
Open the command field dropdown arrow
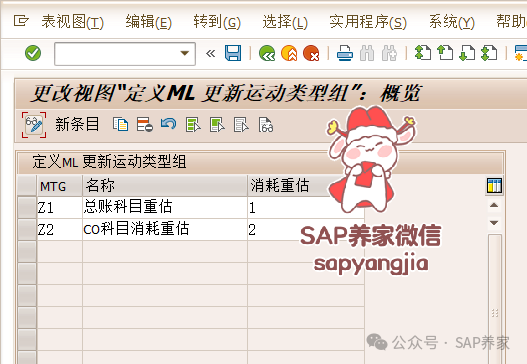[185, 53]
